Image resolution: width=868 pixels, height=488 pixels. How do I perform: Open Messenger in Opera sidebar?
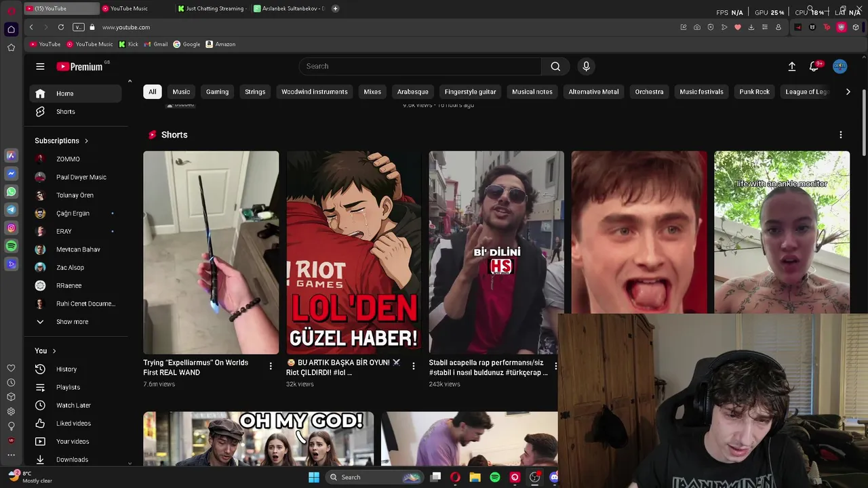coord(11,174)
